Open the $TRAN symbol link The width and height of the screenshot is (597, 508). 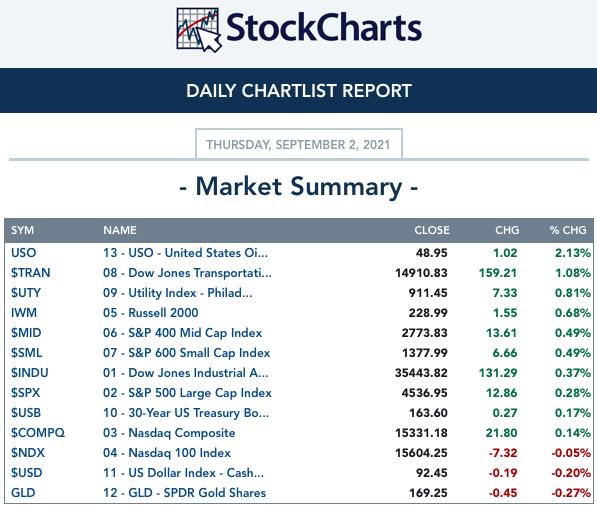[x=30, y=273]
